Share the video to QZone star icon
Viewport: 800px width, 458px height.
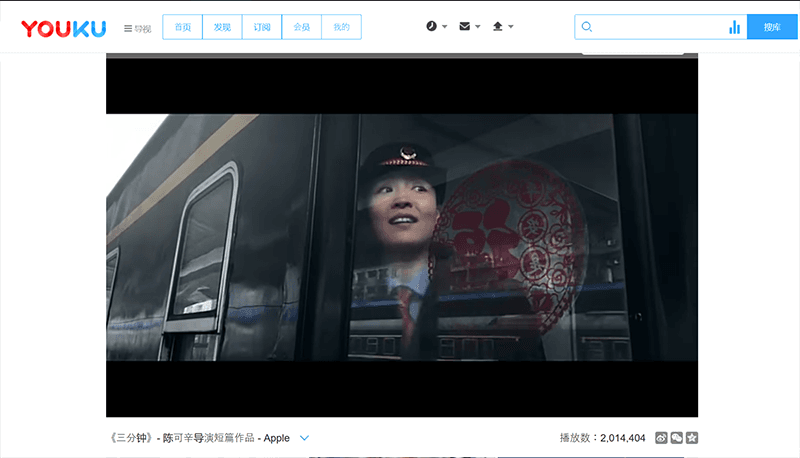click(x=691, y=438)
